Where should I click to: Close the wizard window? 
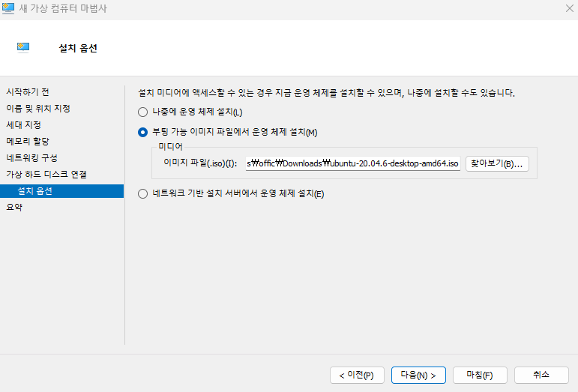pos(570,8)
